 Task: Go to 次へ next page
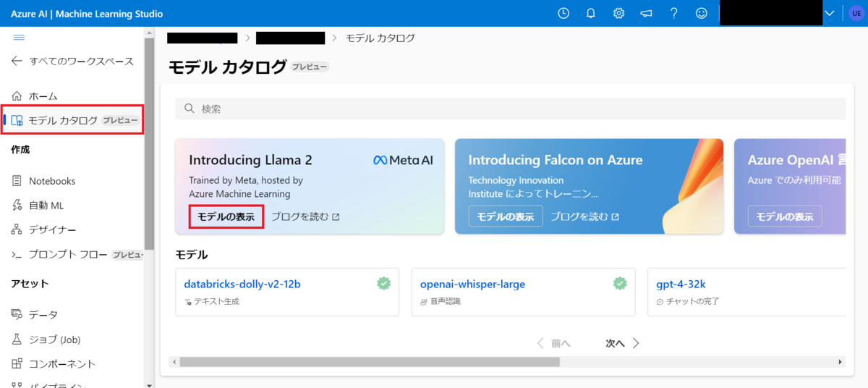[623, 343]
